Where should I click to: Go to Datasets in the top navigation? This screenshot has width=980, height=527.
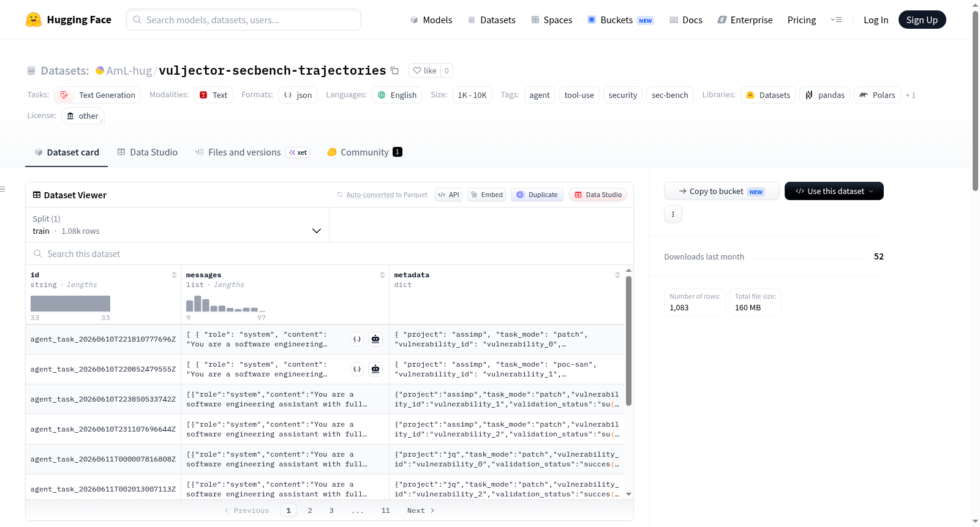tap(491, 20)
